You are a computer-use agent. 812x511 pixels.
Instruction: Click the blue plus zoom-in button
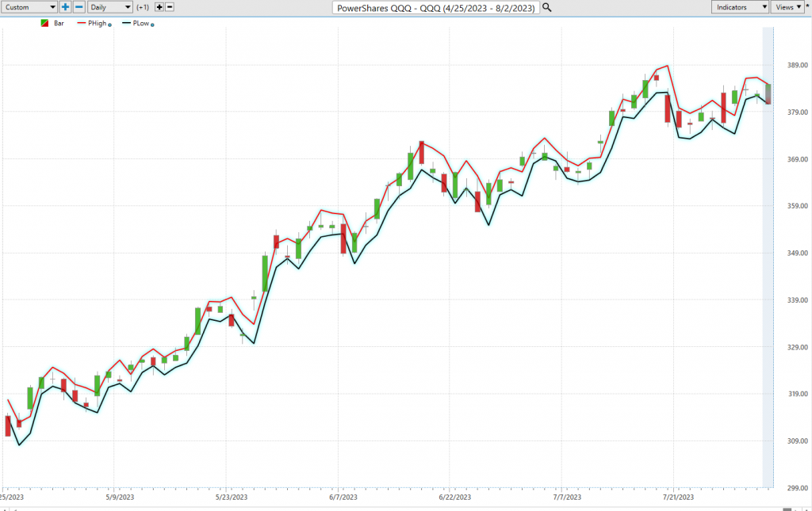coord(65,7)
